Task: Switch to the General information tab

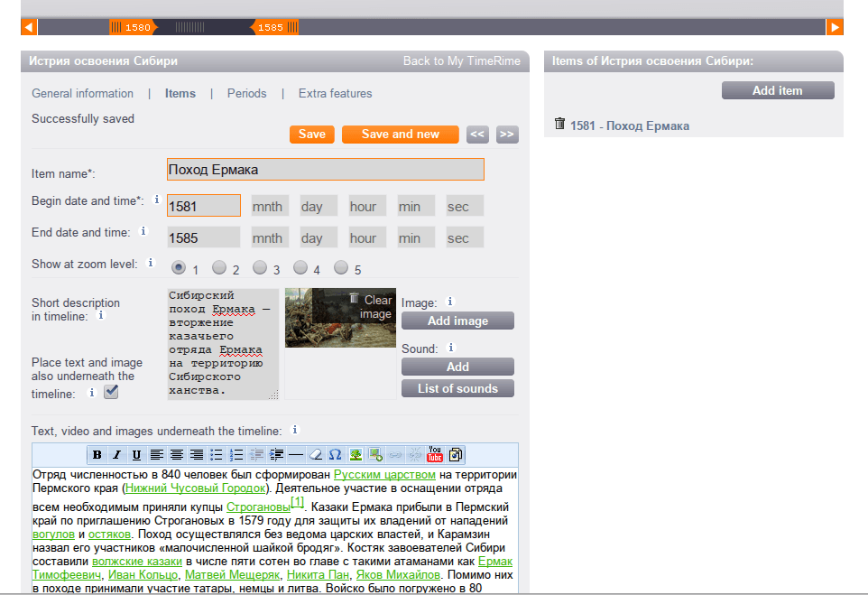Action: 82,93
